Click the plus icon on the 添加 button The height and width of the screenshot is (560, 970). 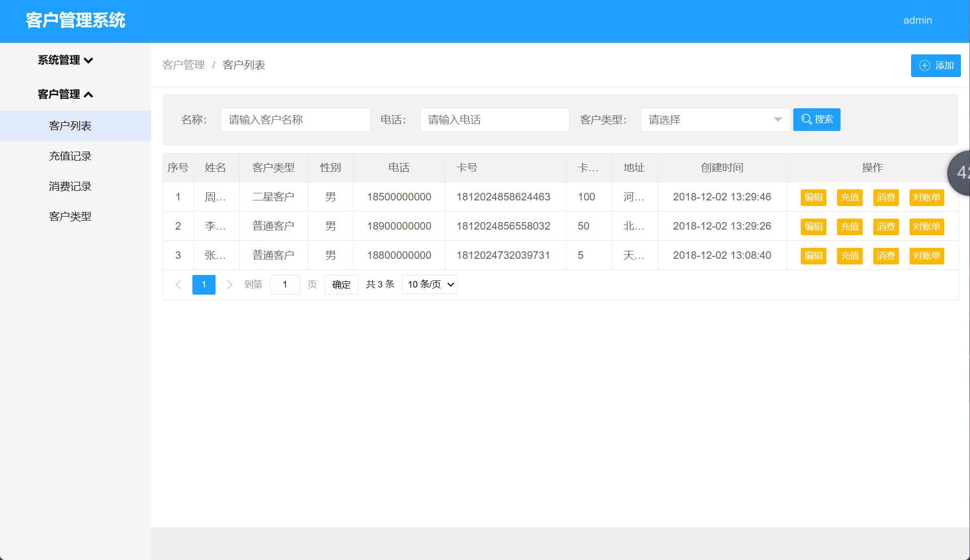click(x=925, y=65)
